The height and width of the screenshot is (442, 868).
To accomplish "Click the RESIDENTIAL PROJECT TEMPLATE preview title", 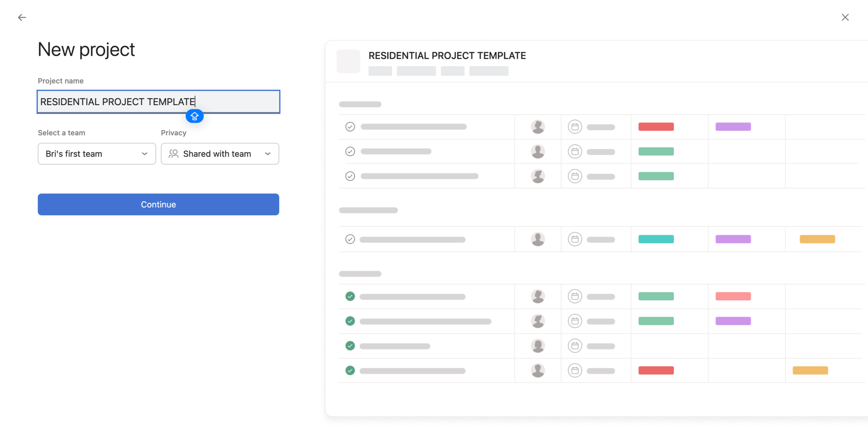I will tap(447, 56).
